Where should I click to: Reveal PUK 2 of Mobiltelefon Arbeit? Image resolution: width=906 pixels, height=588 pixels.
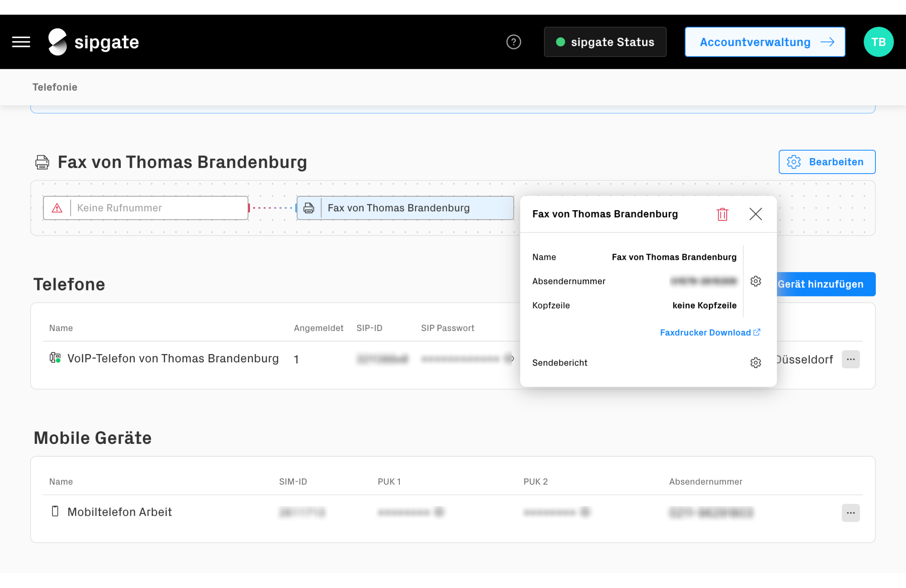585,512
